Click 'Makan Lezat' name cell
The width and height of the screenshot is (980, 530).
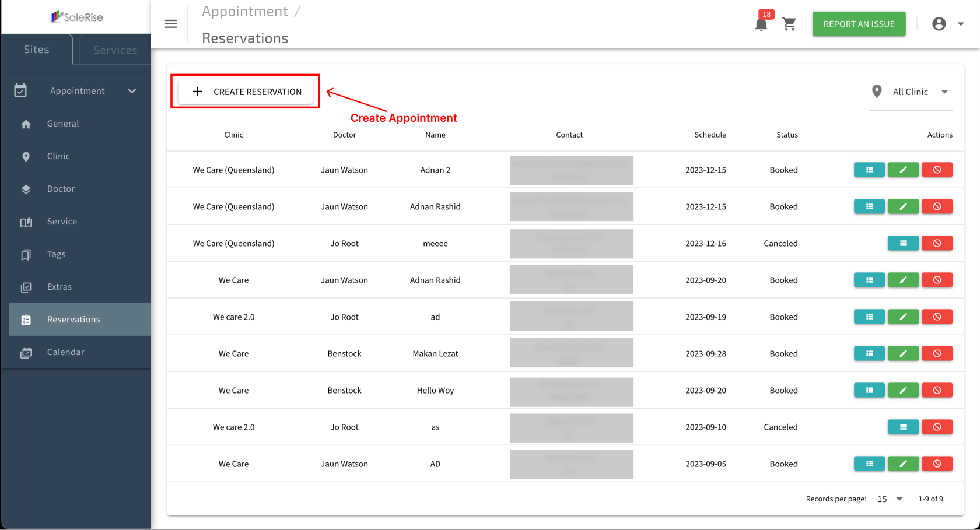point(435,353)
